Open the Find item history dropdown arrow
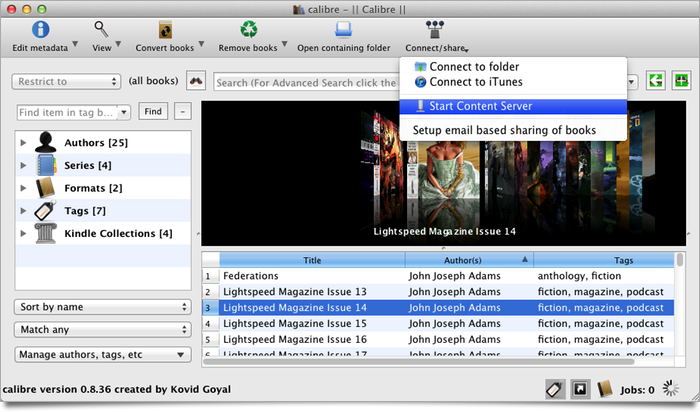Image resolution: width=700 pixels, height=412 pixels. pos(124,112)
